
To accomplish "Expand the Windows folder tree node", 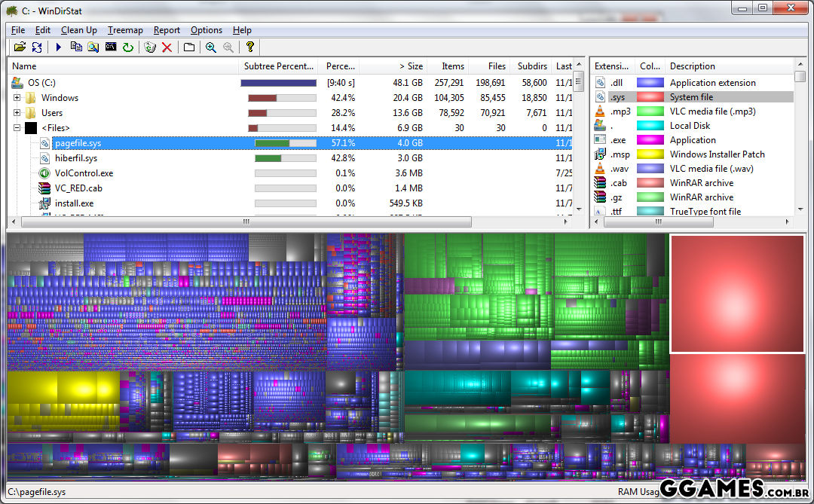I will [x=17, y=98].
